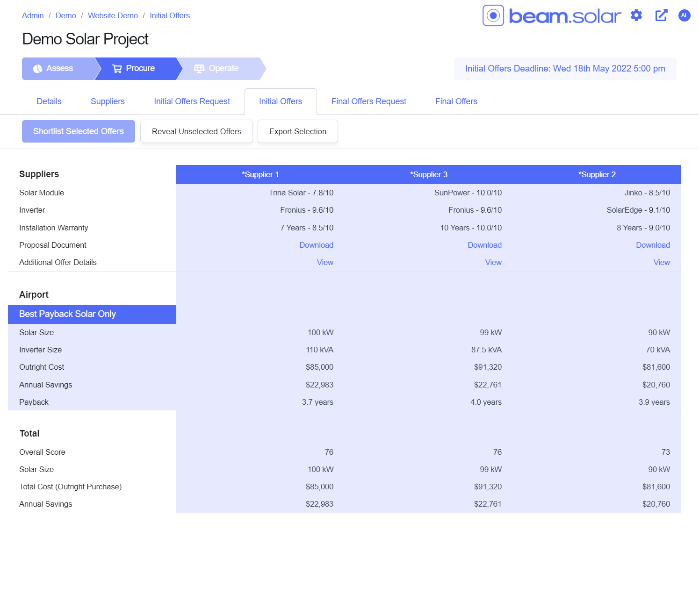Go to the Procure stage

click(139, 69)
